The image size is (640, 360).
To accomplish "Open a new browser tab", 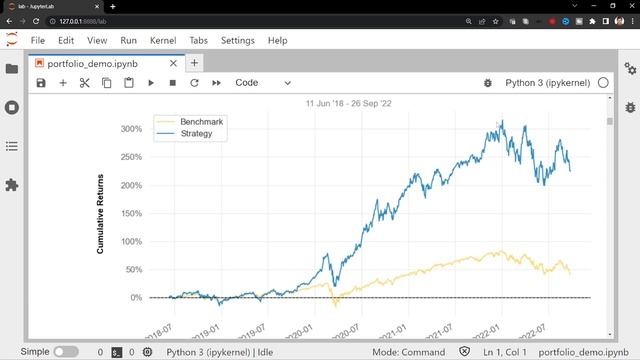I will pyautogui.click(x=113, y=7).
